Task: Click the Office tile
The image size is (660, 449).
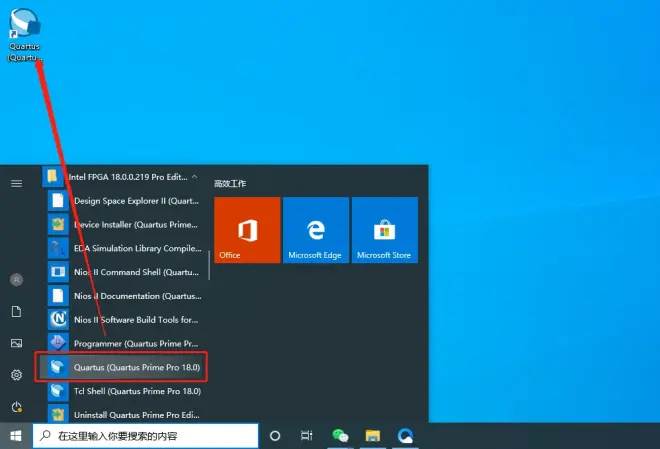Action: [x=247, y=230]
